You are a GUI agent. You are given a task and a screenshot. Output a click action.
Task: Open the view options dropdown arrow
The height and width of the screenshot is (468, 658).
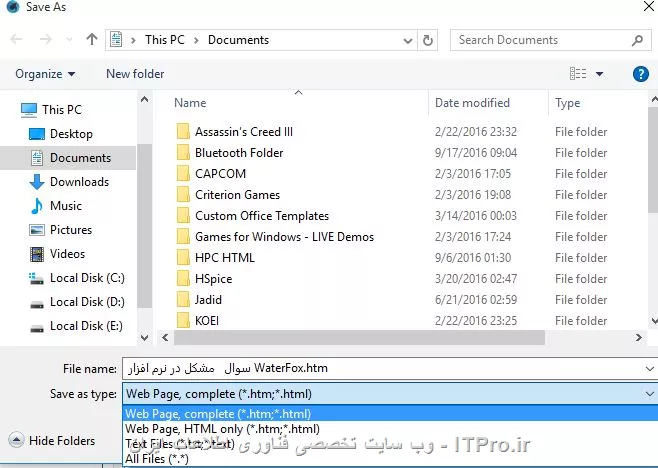(x=600, y=74)
